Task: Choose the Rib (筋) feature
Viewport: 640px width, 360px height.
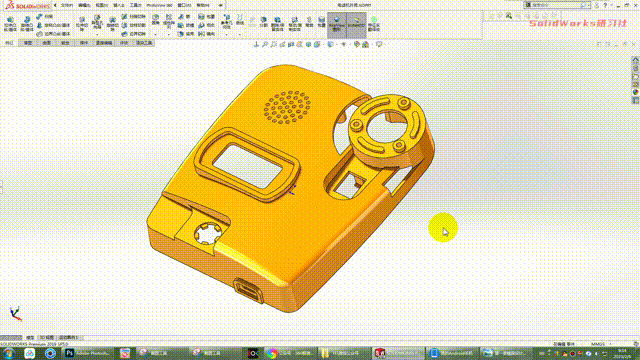Action: pyautogui.click(x=185, y=16)
